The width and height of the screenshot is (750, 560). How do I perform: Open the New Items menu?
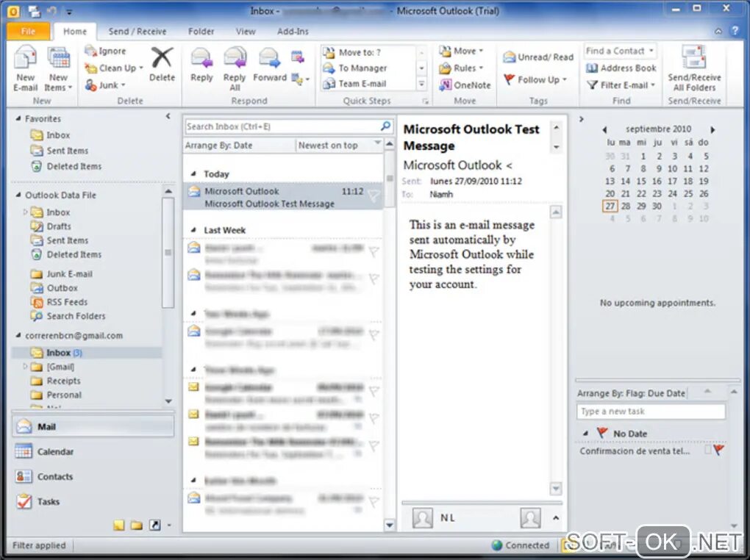pos(58,69)
